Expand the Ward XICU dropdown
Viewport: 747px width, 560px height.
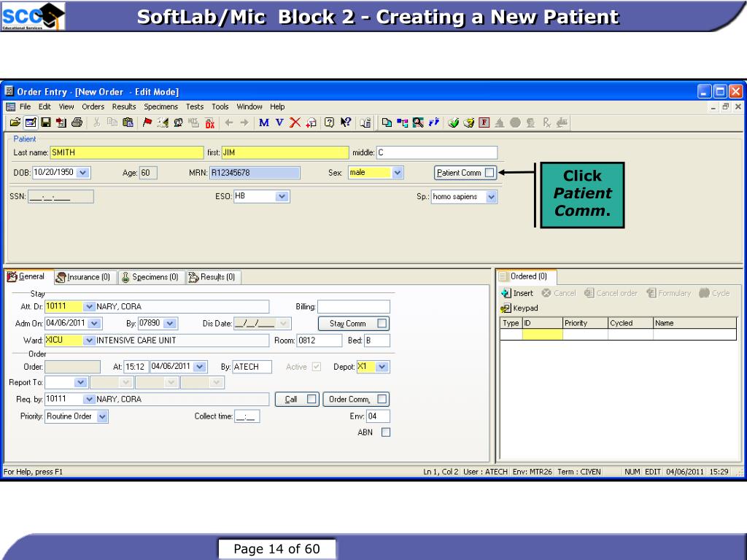89,340
